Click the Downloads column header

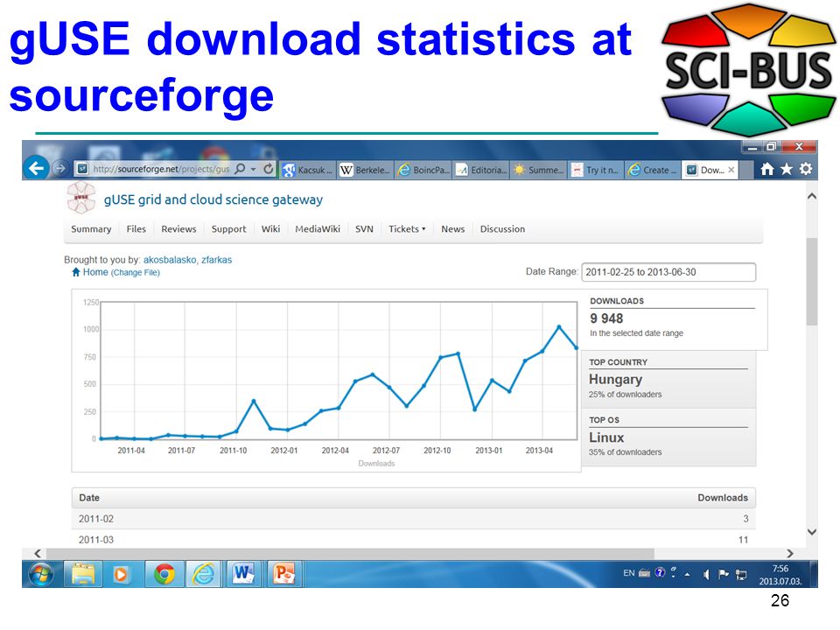click(x=722, y=498)
